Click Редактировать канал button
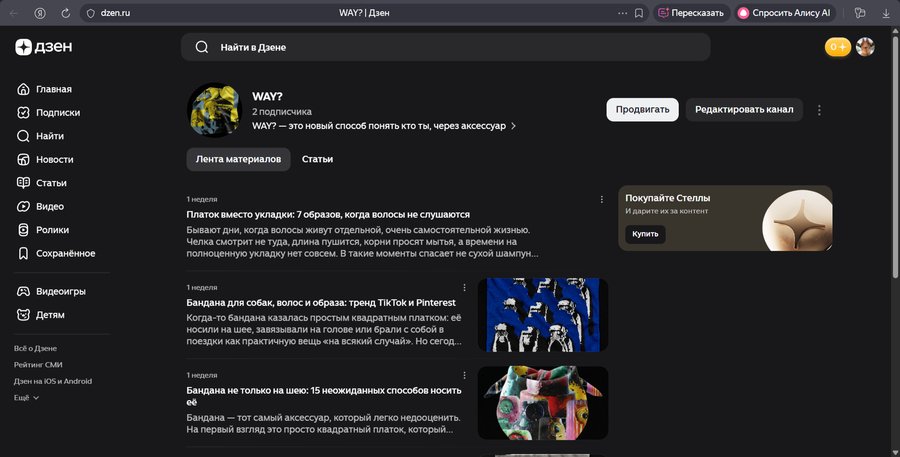The height and width of the screenshot is (457, 900). tap(744, 110)
